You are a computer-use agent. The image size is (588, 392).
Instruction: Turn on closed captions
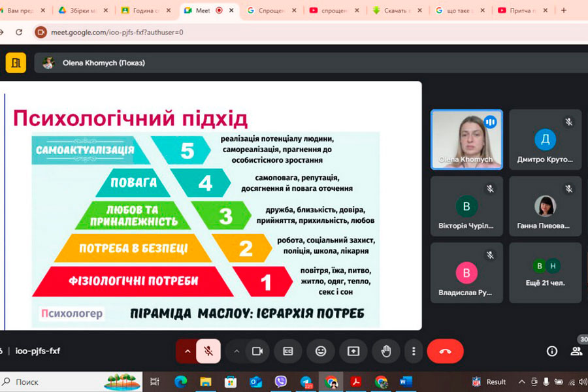pyautogui.click(x=288, y=351)
